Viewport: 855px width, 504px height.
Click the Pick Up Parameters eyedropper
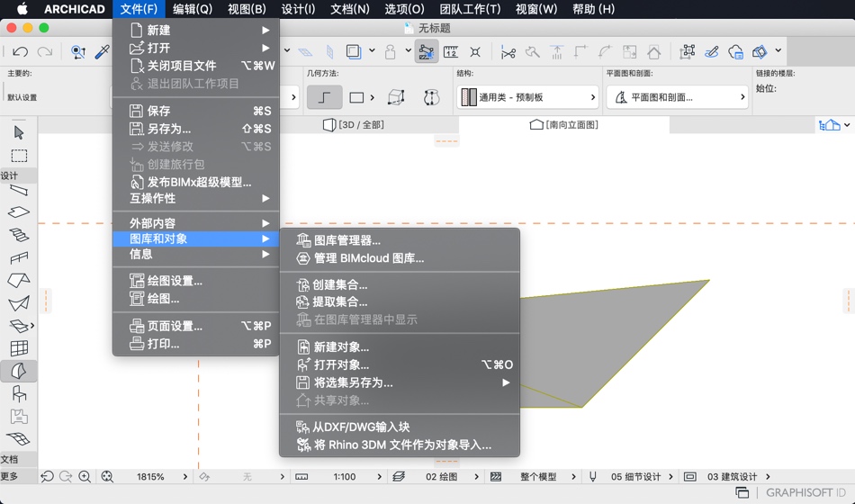(x=102, y=52)
